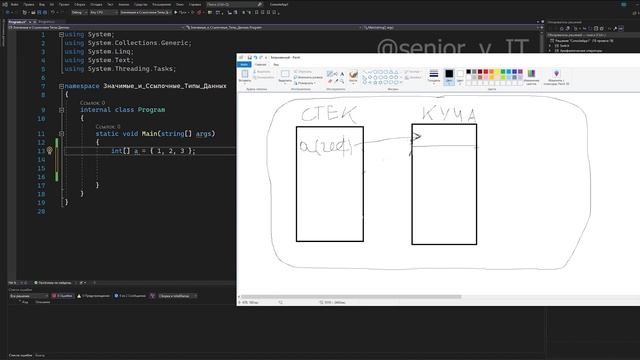Open the Thickness dropdown in Paint
The height and width of the screenshot is (360, 640).
434,76
